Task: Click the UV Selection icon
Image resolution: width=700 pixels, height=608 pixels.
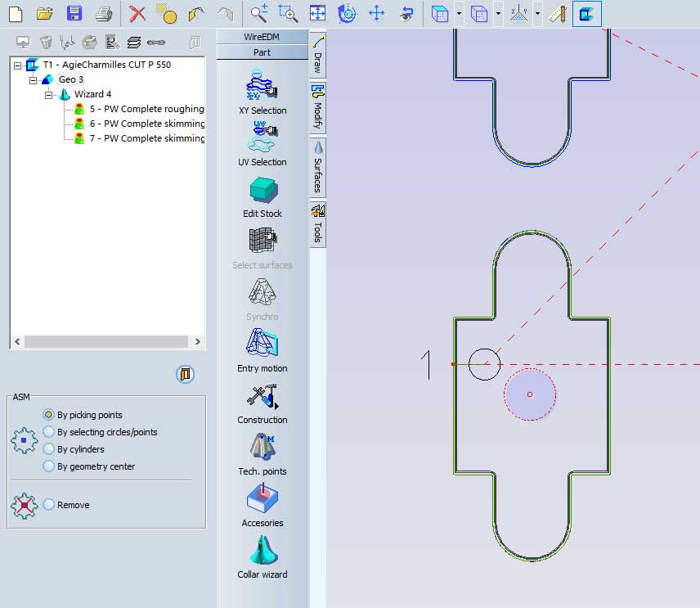Action: coord(262,137)
